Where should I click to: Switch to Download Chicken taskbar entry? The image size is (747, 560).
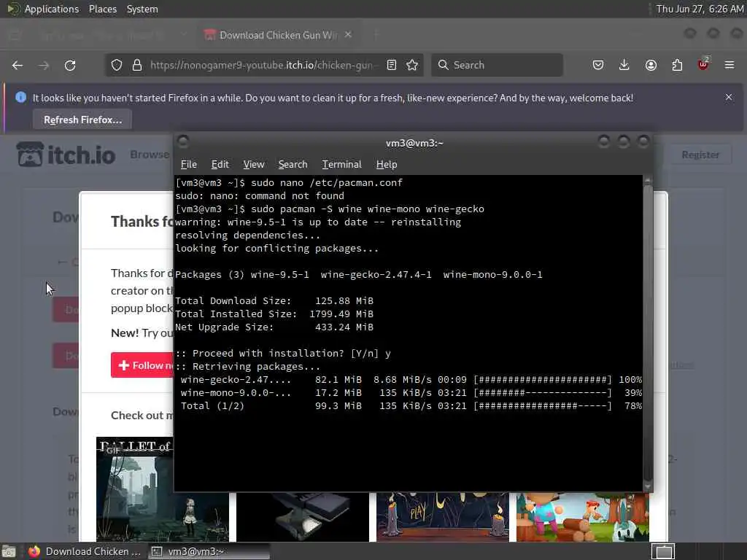click(85, 551)
